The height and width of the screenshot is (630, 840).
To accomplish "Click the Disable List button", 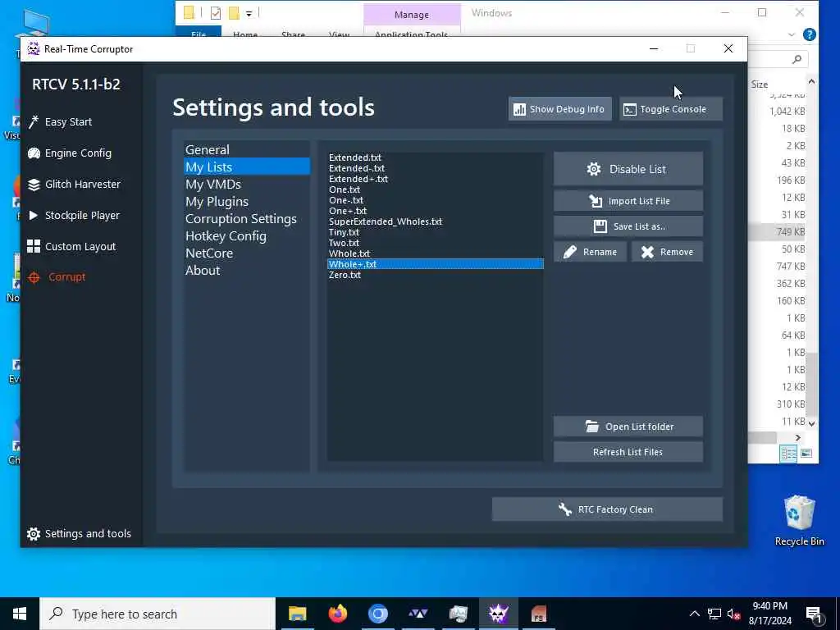I will (628, 169).
